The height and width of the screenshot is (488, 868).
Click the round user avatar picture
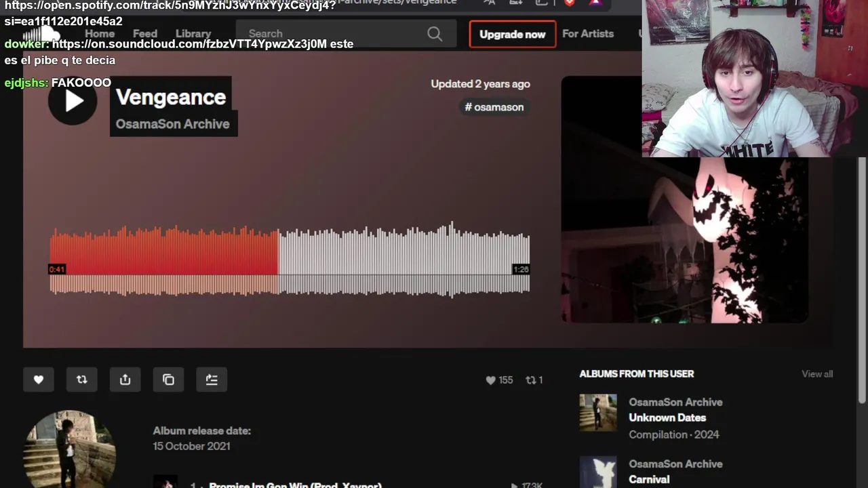click(70, 449)
